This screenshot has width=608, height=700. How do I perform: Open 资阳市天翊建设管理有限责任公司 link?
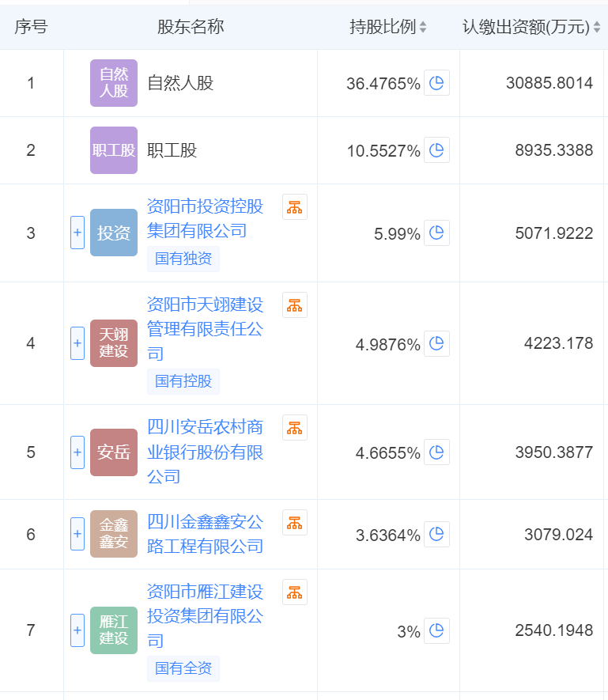[206, 329]
